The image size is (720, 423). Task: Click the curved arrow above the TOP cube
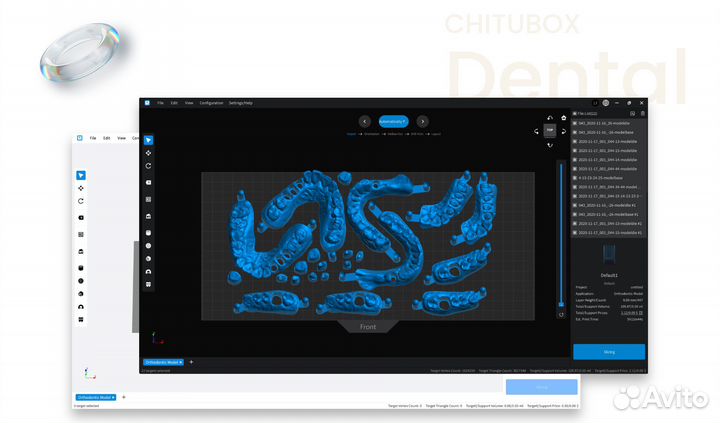[550, 118]
